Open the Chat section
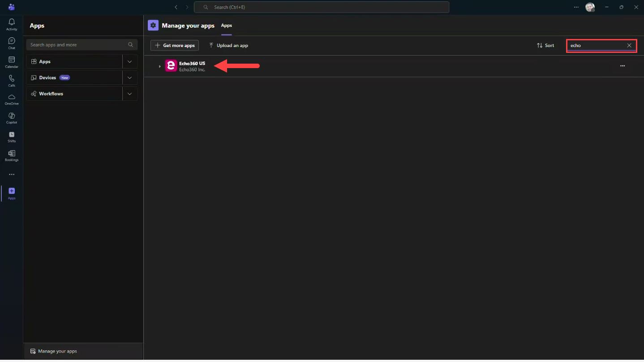This screenshot has width=644, height=362. click(11, 42)
